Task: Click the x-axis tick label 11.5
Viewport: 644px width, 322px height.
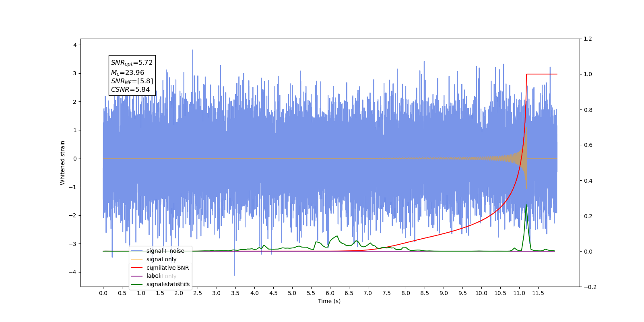Action: [x=538, y=293]
